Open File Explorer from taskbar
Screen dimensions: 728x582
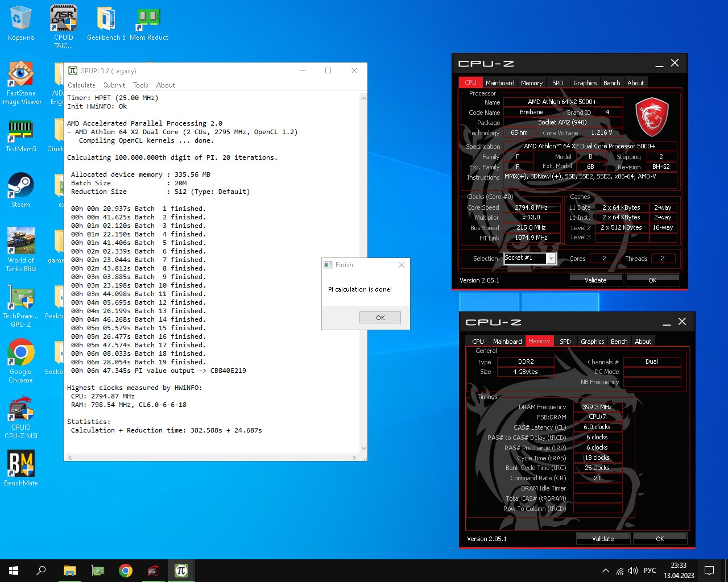[x=69, y=571]
